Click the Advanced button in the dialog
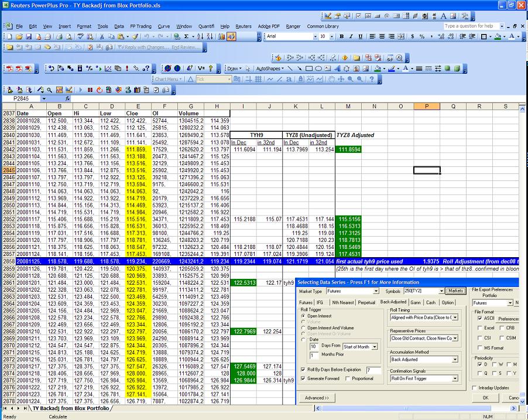This screenshot has width=528, height=420. pos(317,398)
